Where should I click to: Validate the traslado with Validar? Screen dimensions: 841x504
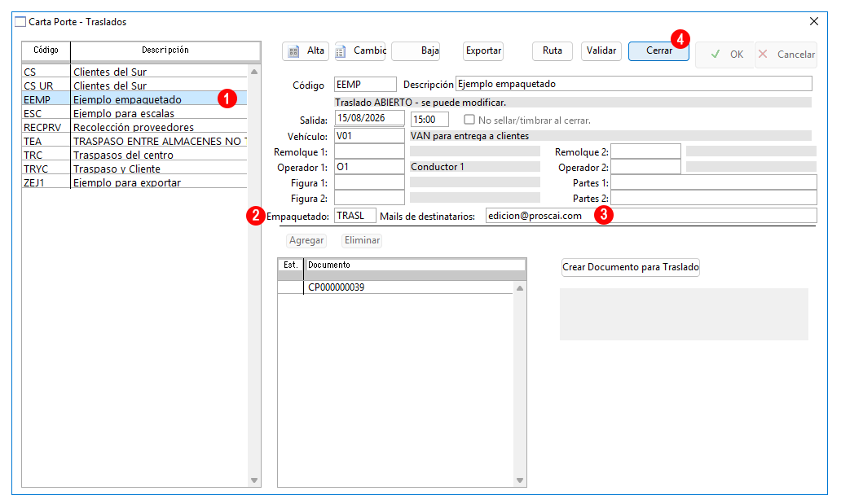coord(601,51)
